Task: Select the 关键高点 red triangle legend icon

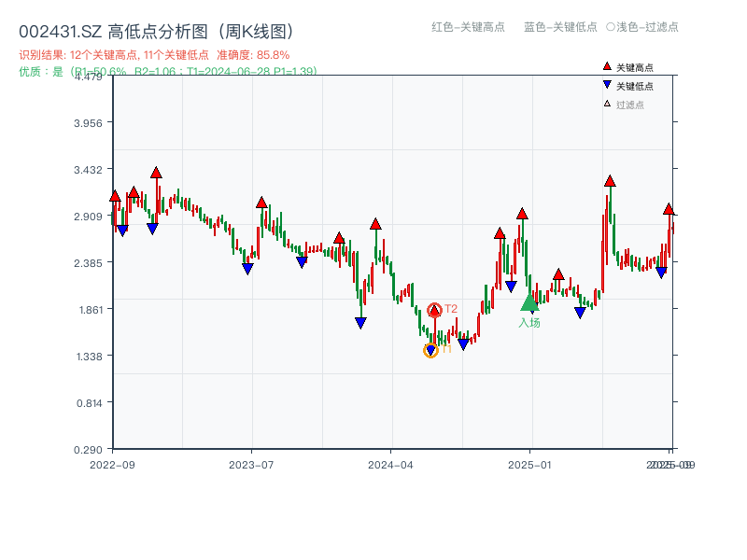Action: (605, 66)
